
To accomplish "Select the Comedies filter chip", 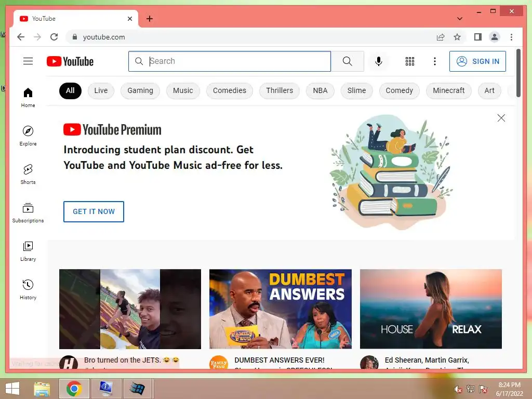I will click(x=229, y=90).
